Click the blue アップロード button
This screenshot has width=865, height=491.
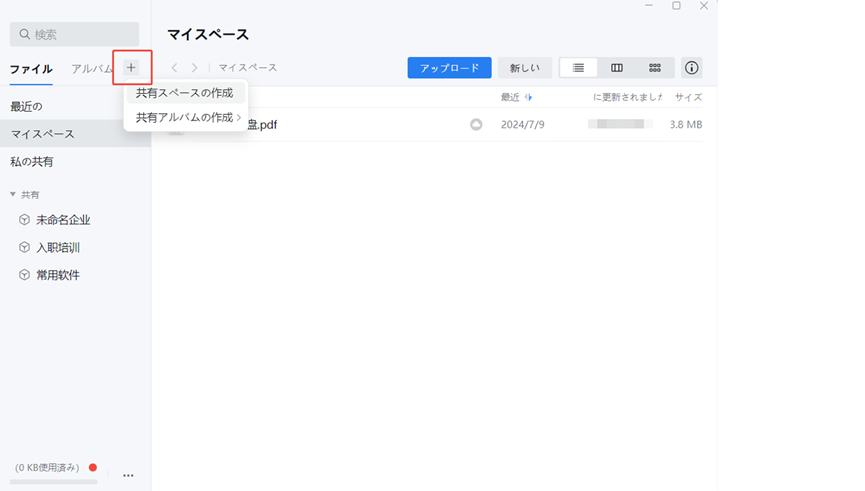point(449,68)
